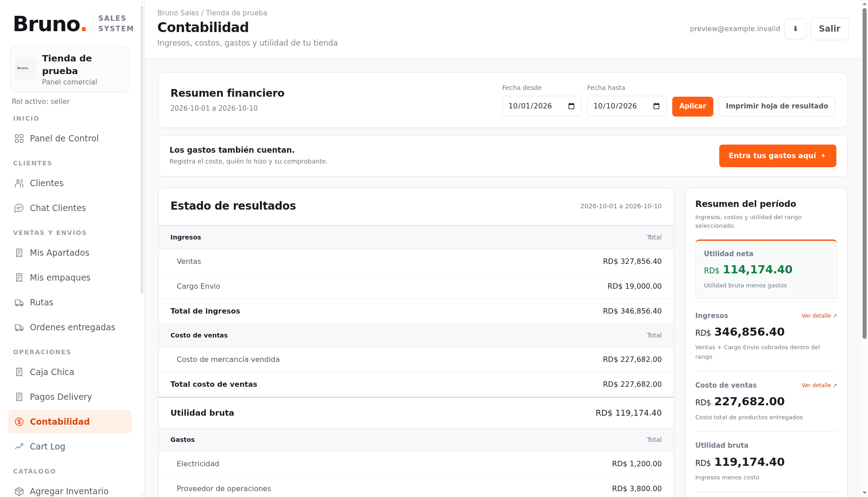
Task: Click the Bruno Sales System logo
Action: [x=74, y=24]
